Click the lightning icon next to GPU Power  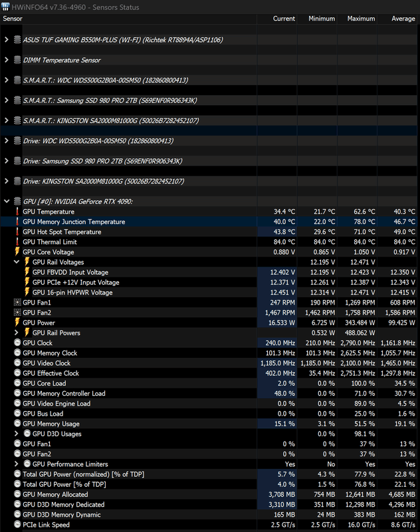(17, 323)
